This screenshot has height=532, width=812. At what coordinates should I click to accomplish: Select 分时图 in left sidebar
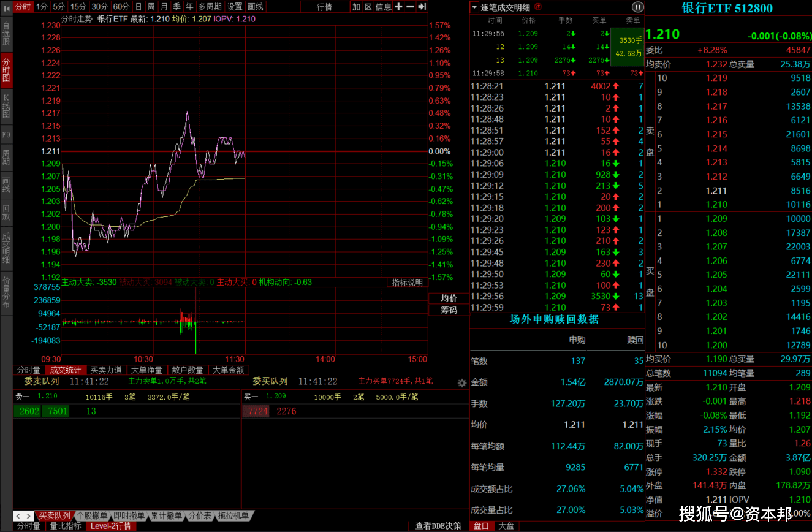[6, 70]
